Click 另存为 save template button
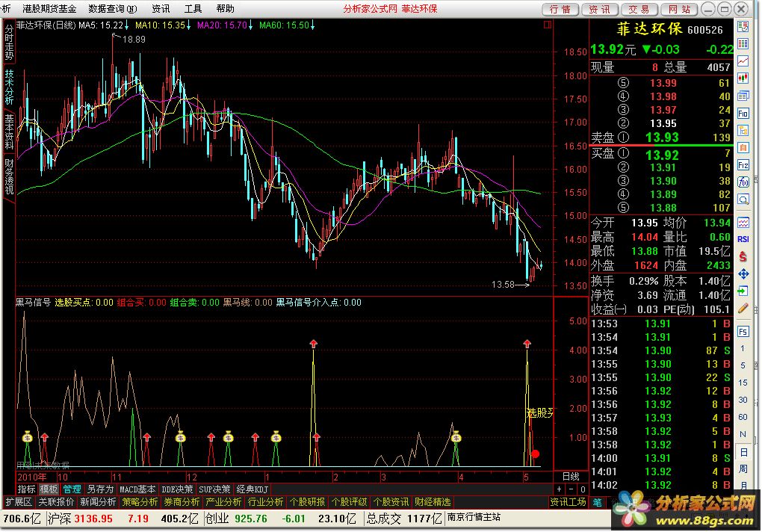The image size is (762, 532). click(100, 489)
